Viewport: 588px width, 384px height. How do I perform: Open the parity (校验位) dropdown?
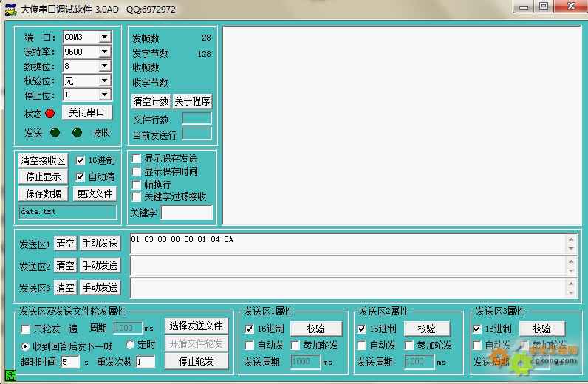pos(105,80)
